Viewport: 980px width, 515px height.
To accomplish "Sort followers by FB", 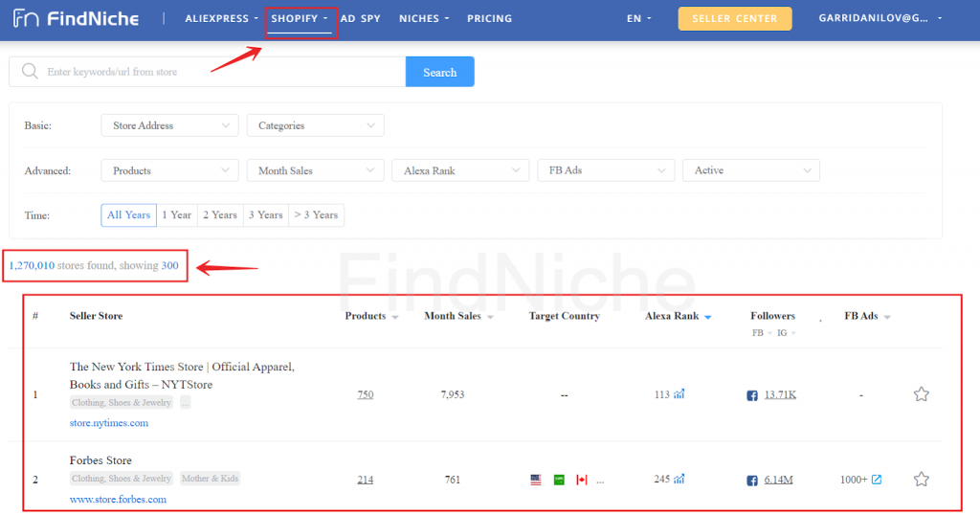I will (x=762, y=333).
